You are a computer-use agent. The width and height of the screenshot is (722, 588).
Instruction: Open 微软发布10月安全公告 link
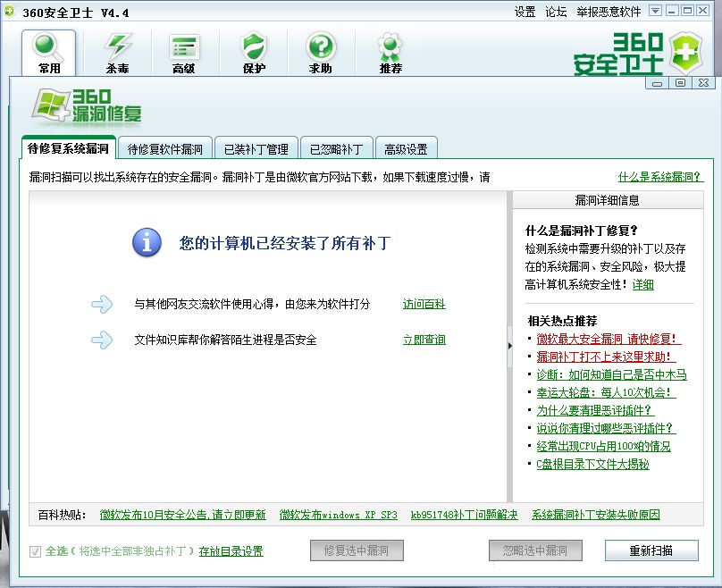click(x=183, y=515)
